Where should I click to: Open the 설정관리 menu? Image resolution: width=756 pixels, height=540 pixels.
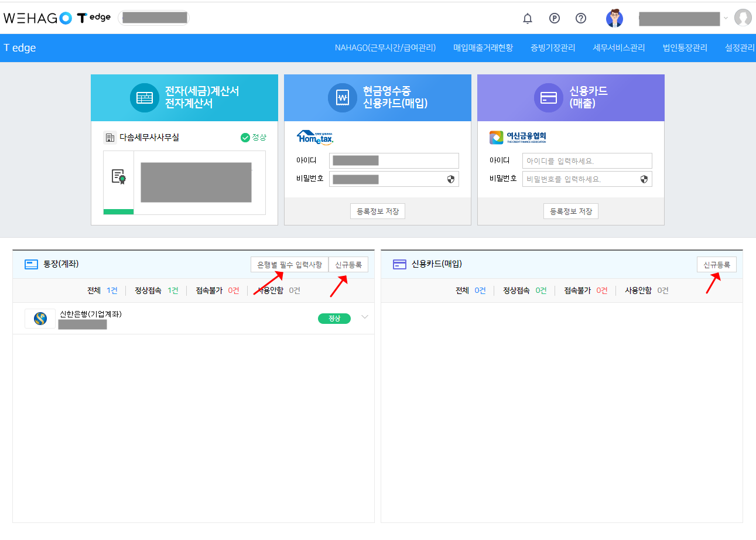pos(740,47)
